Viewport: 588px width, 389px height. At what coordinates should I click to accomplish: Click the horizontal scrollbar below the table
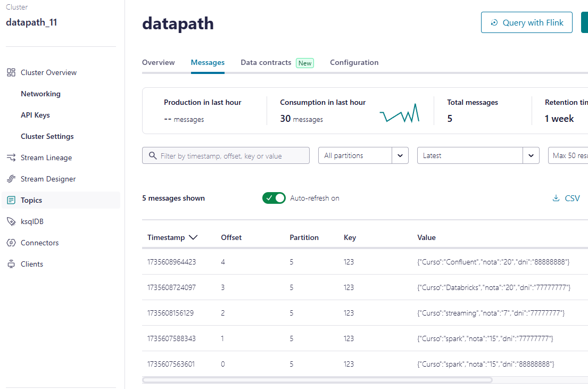tap(317, 380)
